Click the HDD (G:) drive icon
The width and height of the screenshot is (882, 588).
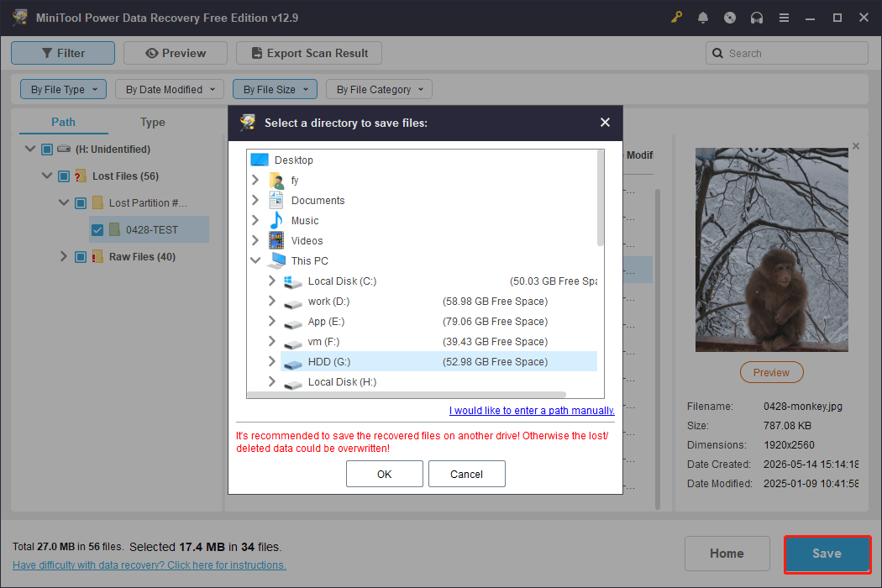click(293, 364)
